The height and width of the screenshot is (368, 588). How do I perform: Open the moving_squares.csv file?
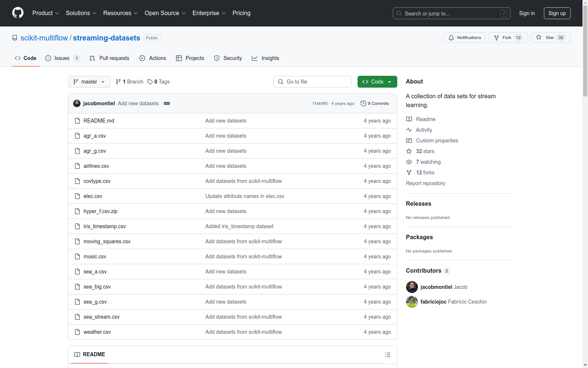coord(107,241)
